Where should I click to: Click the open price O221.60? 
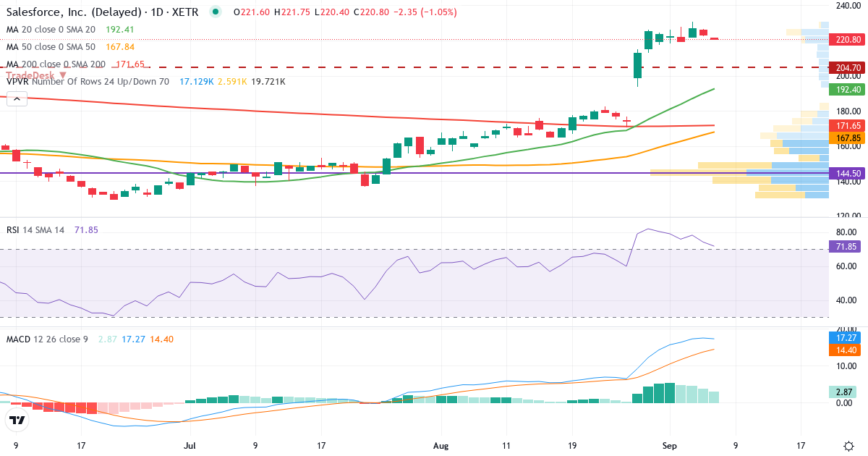(252, 12)
